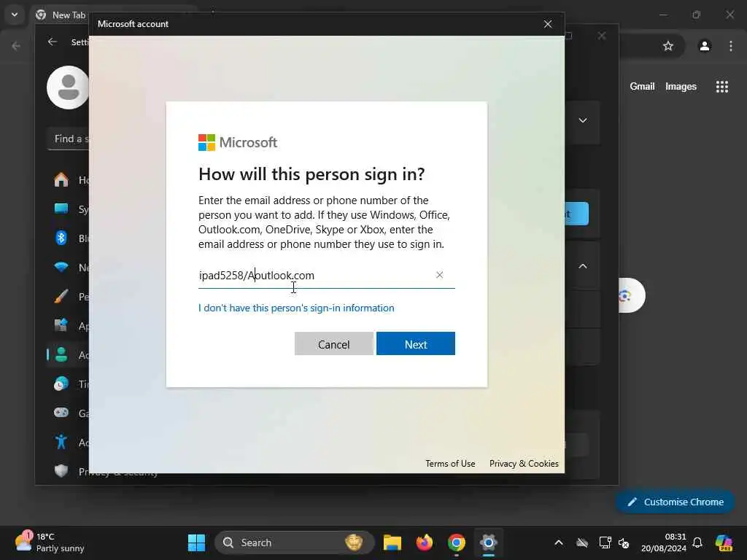
Task: Open the Privacy & Cookies link
Action: coord(524,463)
